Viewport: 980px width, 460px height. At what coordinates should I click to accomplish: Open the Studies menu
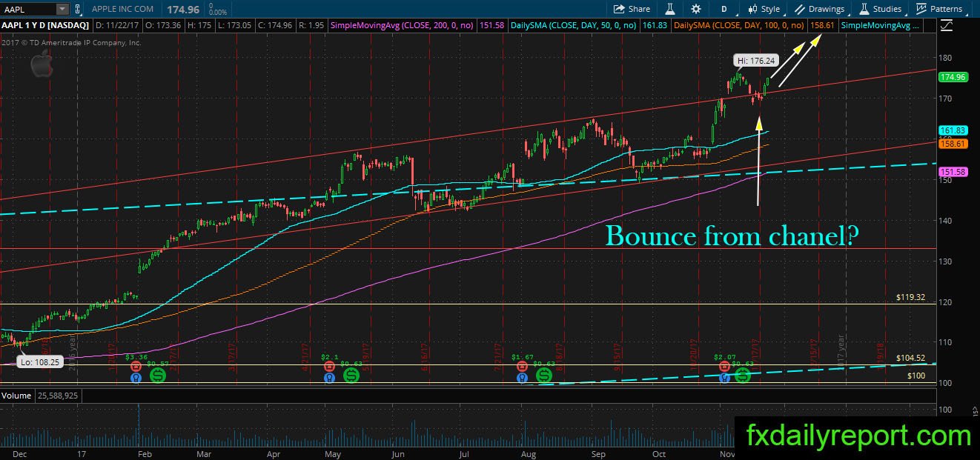(x=880, y=9)
